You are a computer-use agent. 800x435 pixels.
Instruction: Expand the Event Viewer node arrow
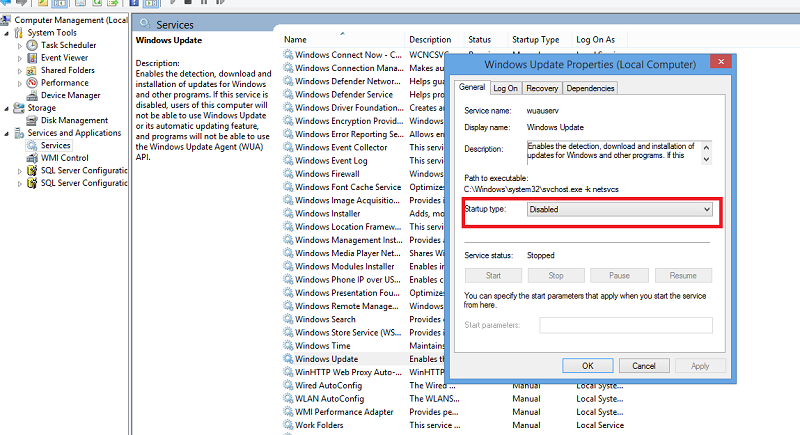click(x=20, y=58)
